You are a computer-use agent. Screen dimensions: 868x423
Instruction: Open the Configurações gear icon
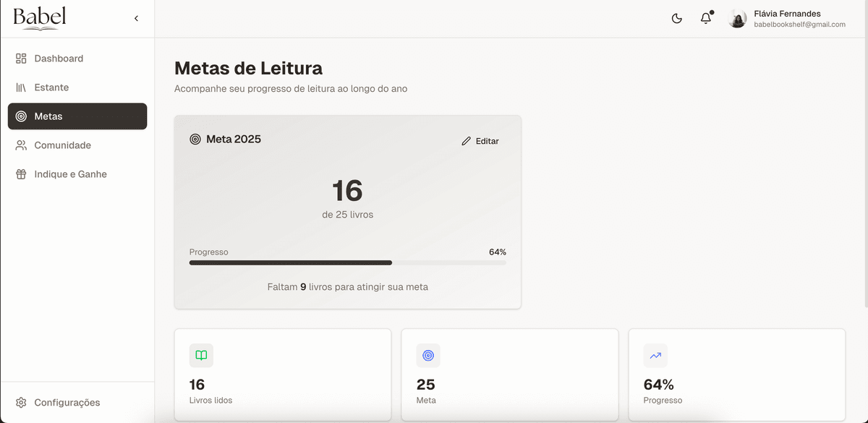point(21,403)
